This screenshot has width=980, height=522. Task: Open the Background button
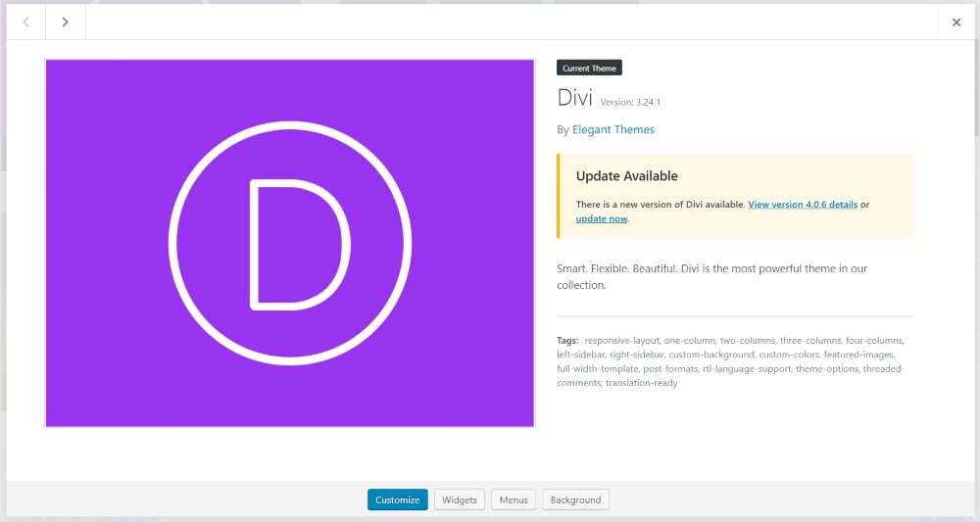coord(575,499)
